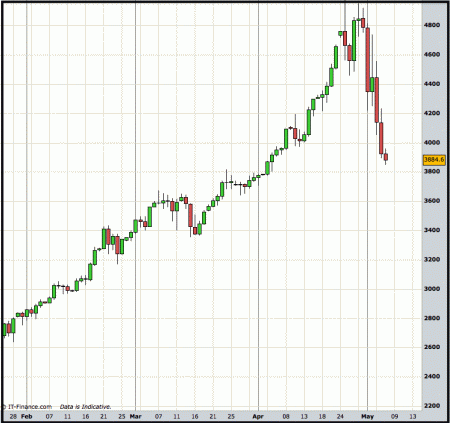
Task: Click the date label 24 on time axis
Action: point(340,416)
